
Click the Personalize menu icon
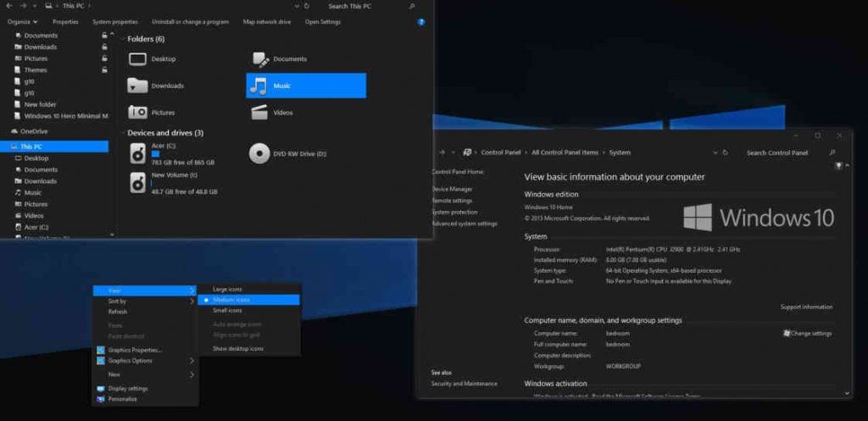pyautogui.click(x=101, y=399)
